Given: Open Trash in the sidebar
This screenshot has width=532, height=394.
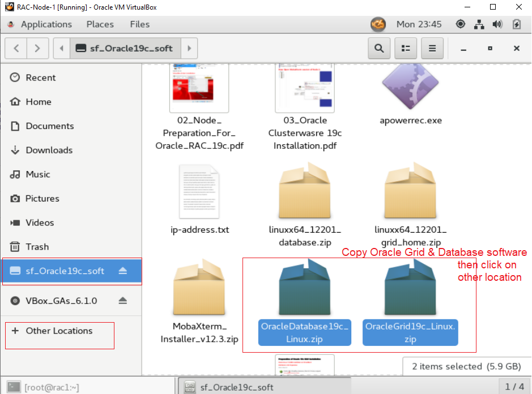Looking at the screenshot, I should coord(71,247).
